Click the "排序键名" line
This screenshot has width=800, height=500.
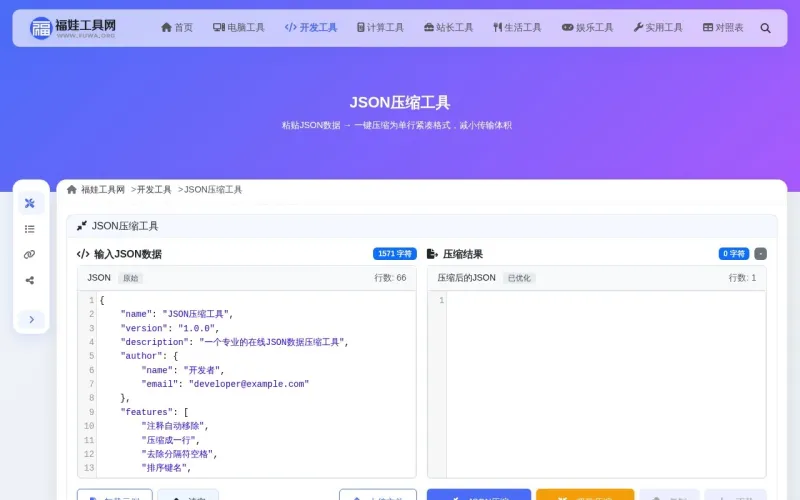pos(166,467)
